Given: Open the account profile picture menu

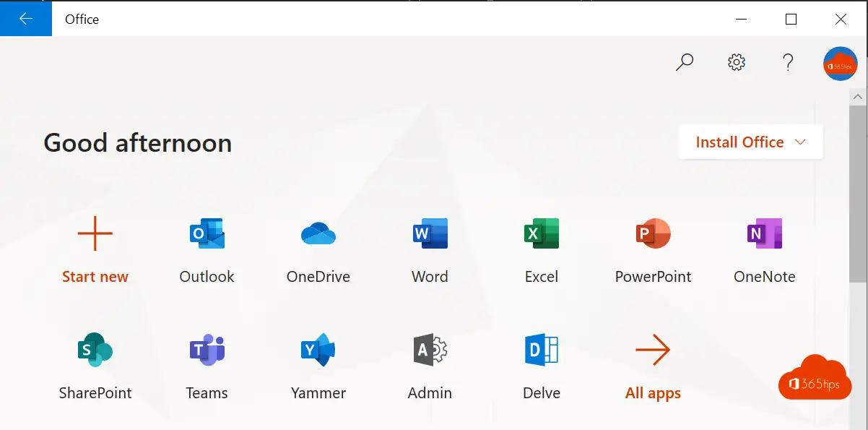Looking at the screenshot, I should point(840,64).
